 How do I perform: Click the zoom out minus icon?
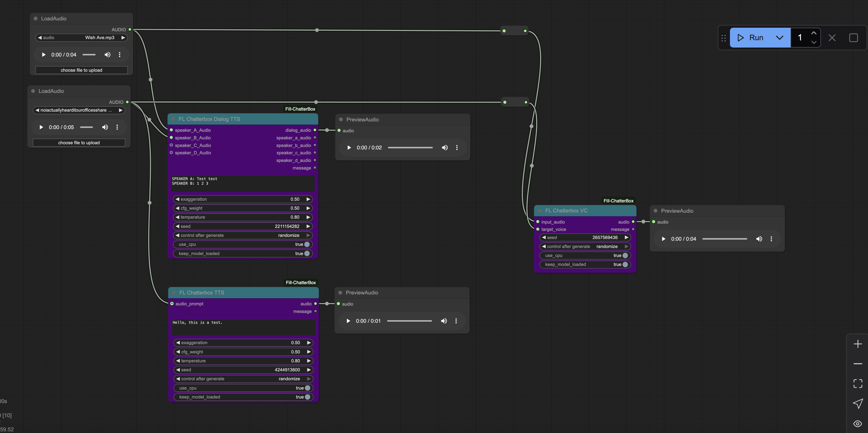[858, 364]
